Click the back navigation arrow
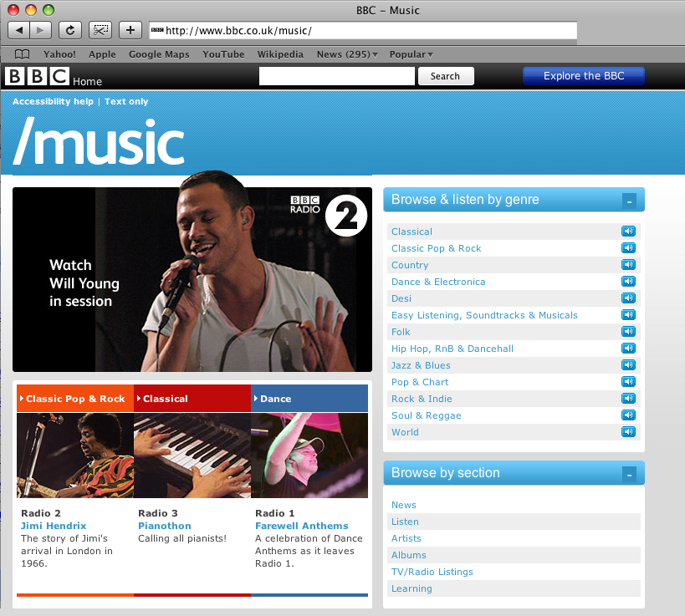This screenshot has width=685, height=616. click(19, 30)
